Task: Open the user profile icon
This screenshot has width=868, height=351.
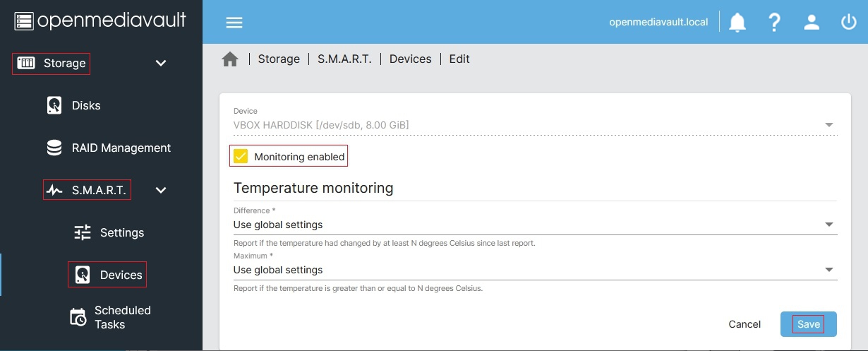Action: [812, 22]
